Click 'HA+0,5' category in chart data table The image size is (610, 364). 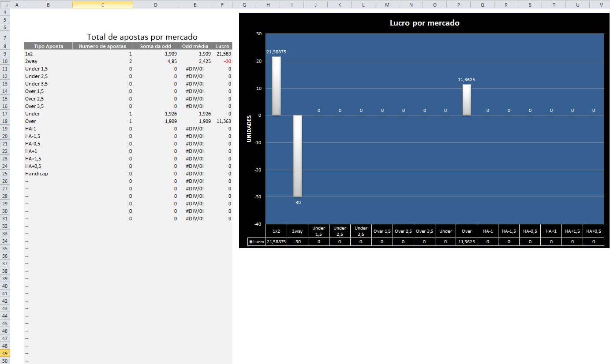click(593, 231)
